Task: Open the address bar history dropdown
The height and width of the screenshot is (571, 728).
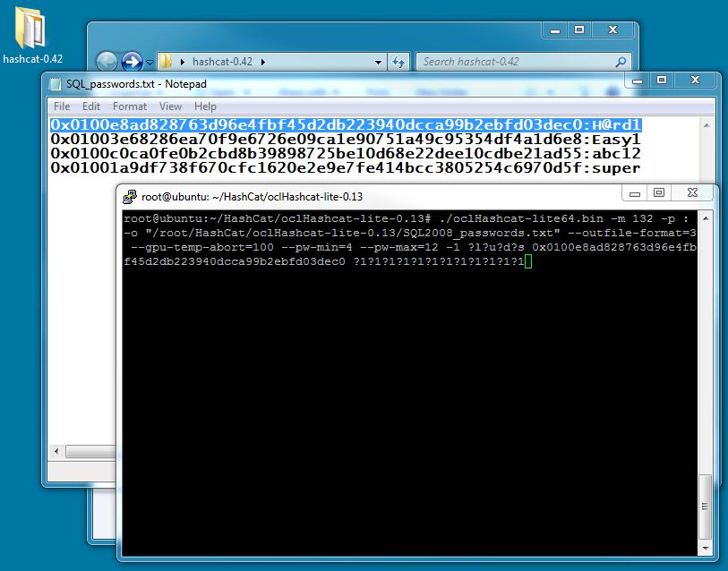Action: tap(378, 62)
